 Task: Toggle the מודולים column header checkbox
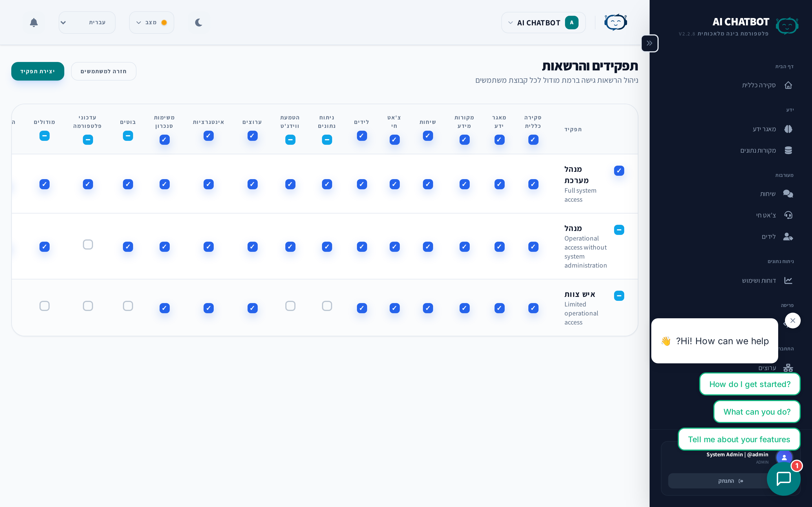click(x=44, y=136)
